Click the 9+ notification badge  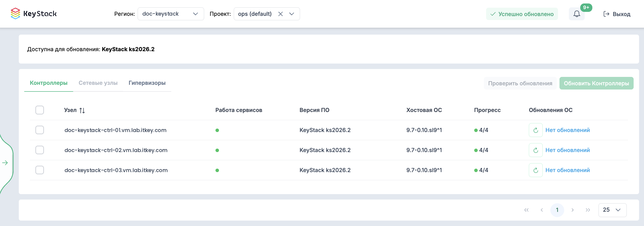tap(586, 7)
